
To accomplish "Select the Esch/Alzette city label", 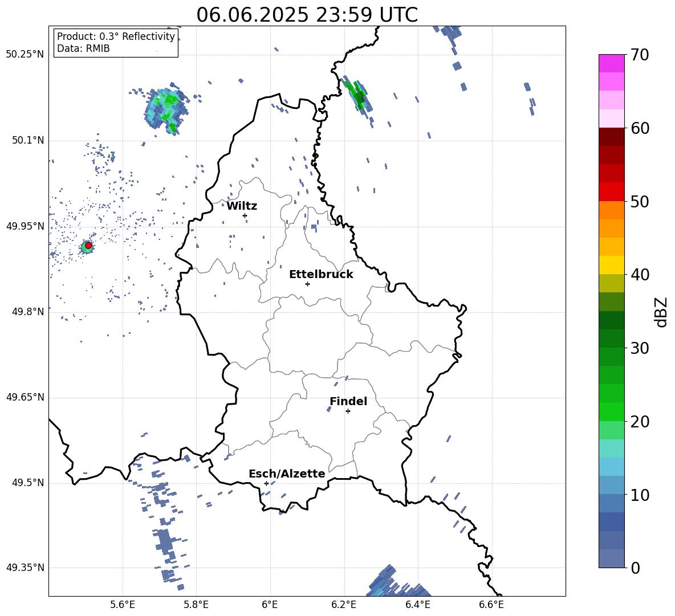I will (287, 474).
